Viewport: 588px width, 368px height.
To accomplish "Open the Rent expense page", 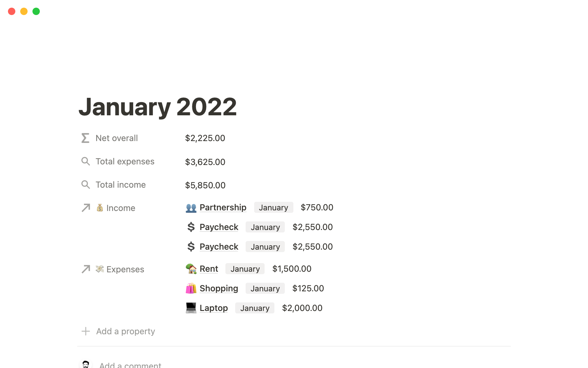I will [x=209, y=269].
